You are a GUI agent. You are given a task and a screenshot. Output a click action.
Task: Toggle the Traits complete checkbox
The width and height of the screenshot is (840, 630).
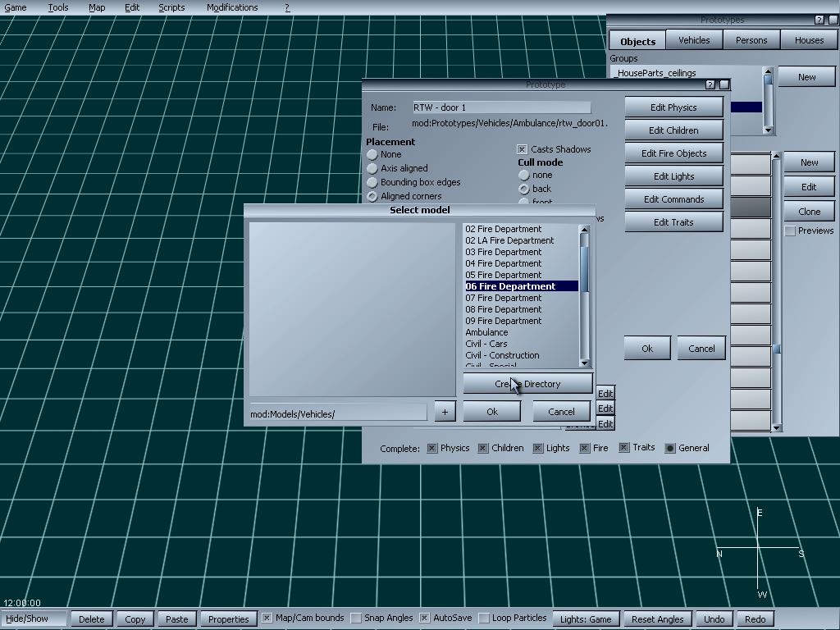tap(623, 447)
